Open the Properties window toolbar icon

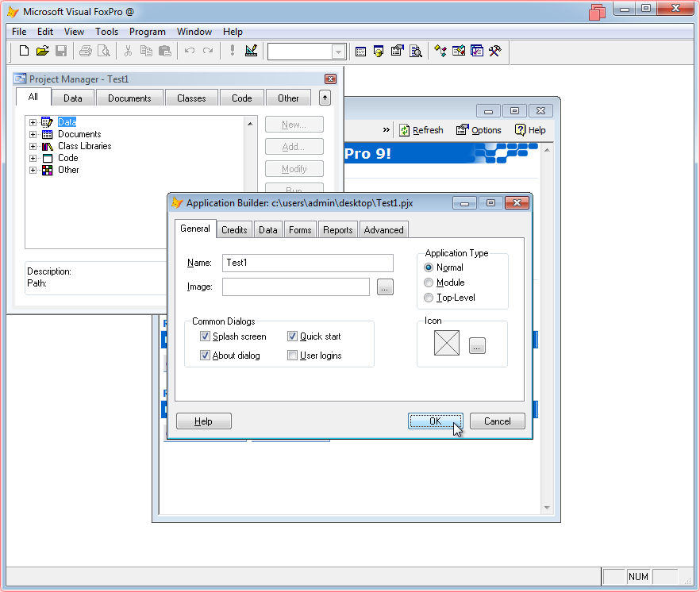(397, 51)
